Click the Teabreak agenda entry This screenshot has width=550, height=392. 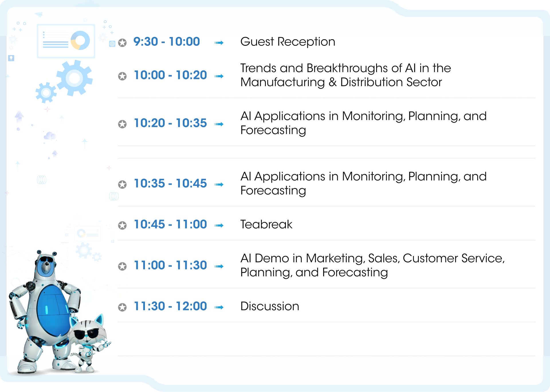point(266,224)
